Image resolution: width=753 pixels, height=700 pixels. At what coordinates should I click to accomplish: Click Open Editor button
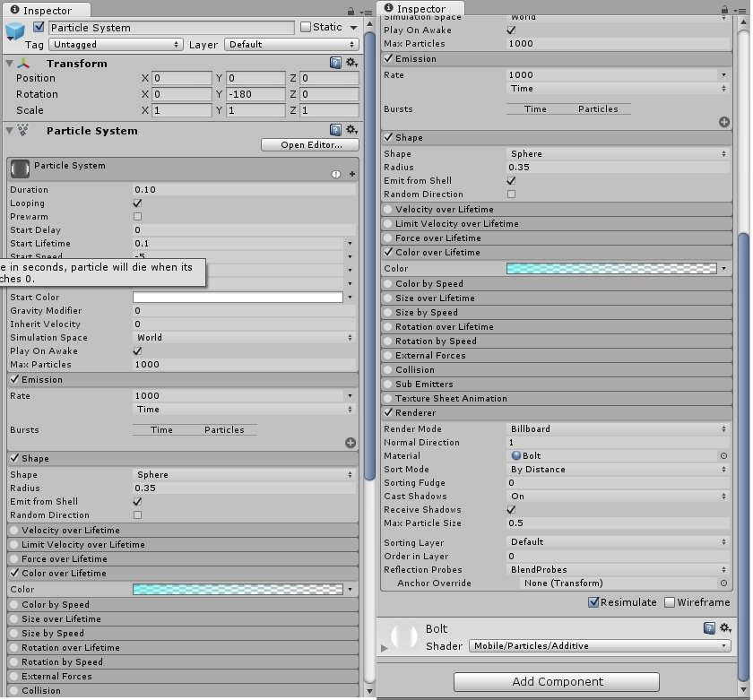tap(310, 145)
